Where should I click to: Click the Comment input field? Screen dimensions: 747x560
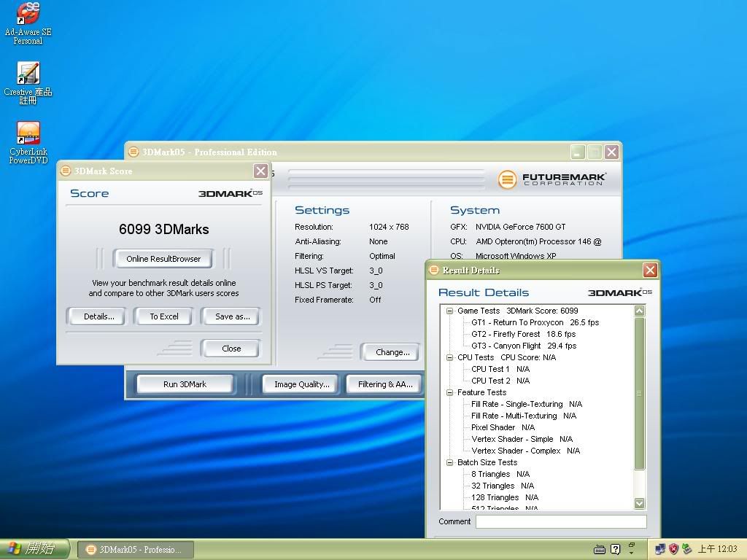click(x=560, y=521)
